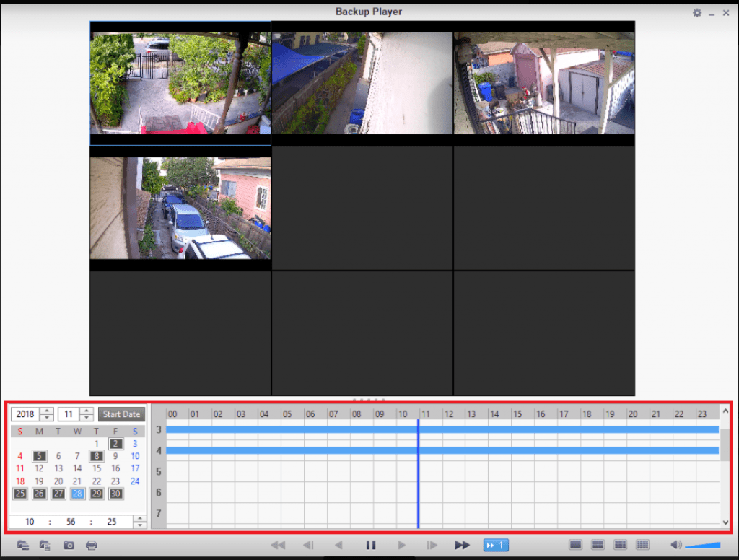The height and width of the screenshot is (560, 739).
Task: Switch to single-view layout
Action: pos(575,545)
